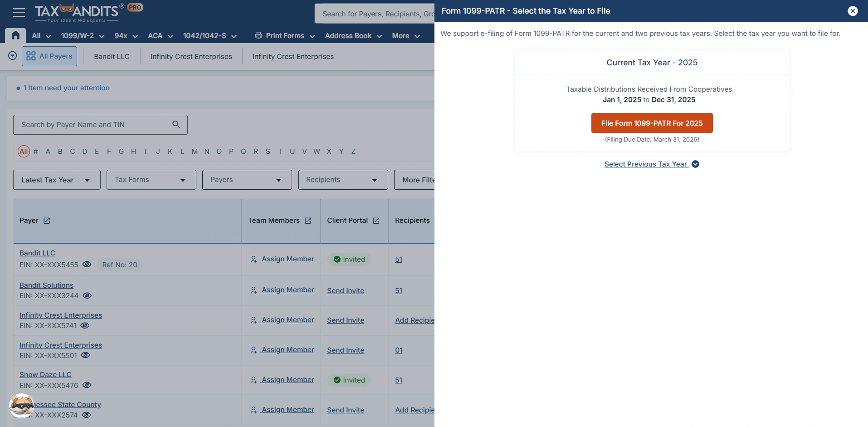Image resolution: width=868 pixels, height=427 pixels.
Task: Click File Form 1099-PATR For 2025
Action: tap(652, 123)
